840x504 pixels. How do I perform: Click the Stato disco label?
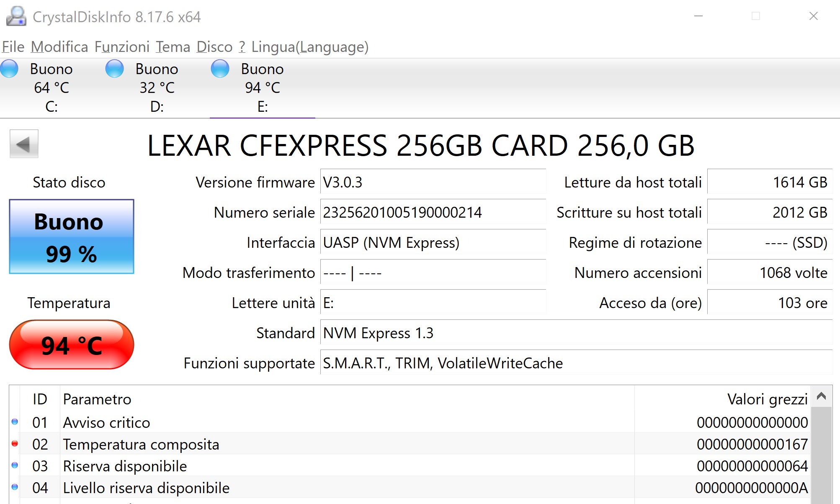tap(69, 182)
